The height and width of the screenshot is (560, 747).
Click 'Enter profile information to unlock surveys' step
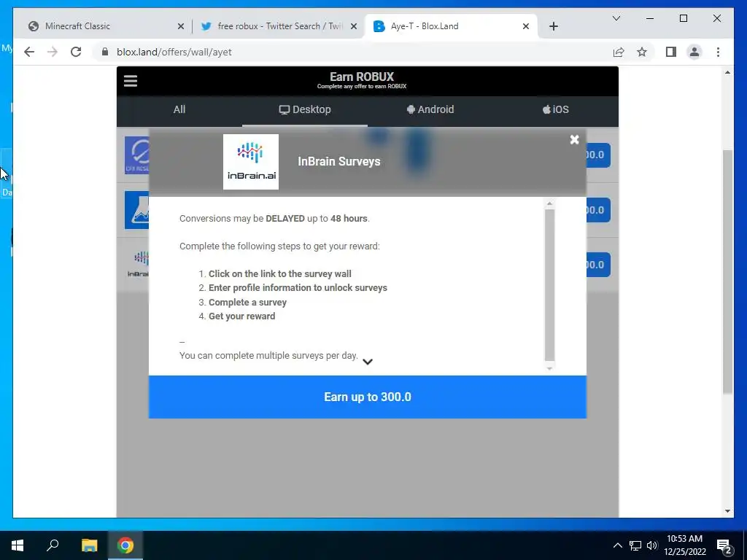click(298, 287)
